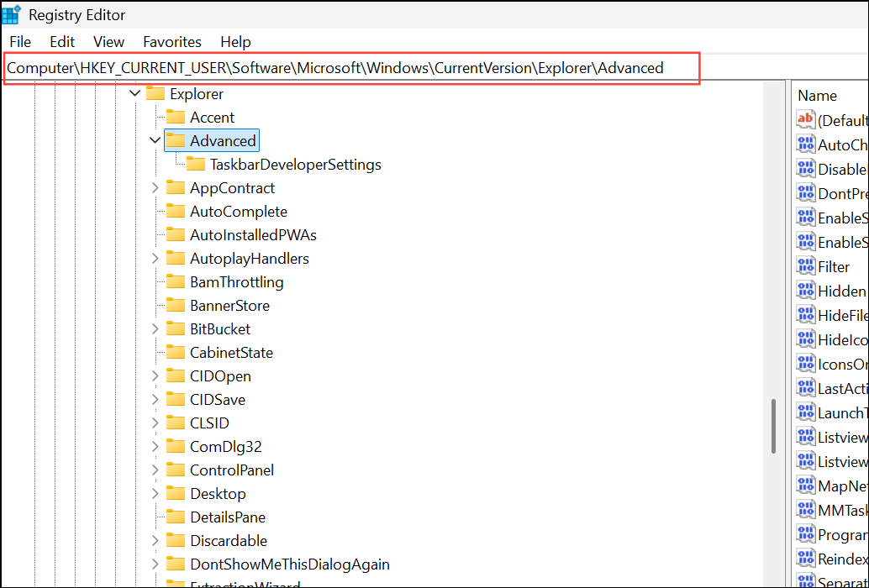
Task: Select the Hidden value name
Action: [x=842, y=291]
